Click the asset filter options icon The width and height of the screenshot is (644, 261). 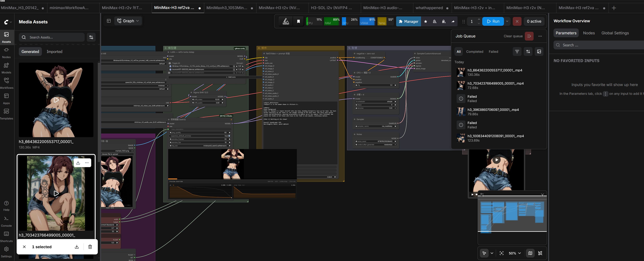(x=91, y=37)
